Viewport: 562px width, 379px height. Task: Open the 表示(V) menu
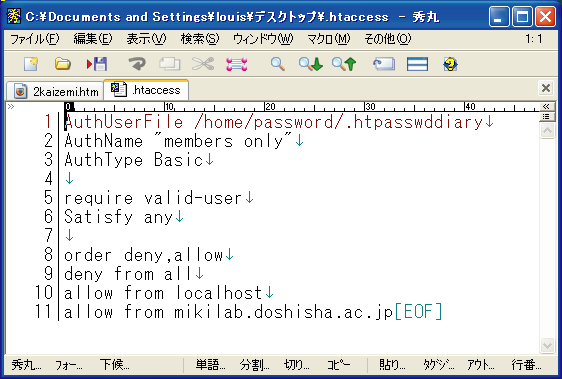point(146,39)
